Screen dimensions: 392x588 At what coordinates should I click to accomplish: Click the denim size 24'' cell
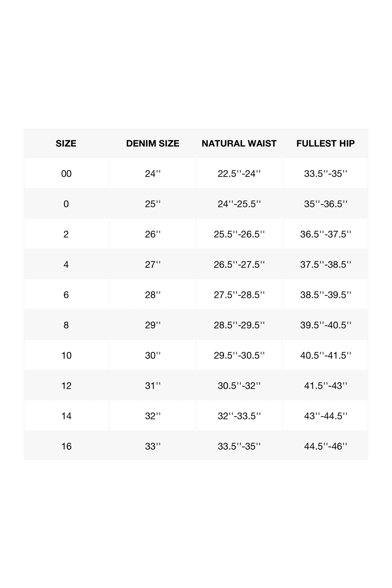tap(152, 174)
